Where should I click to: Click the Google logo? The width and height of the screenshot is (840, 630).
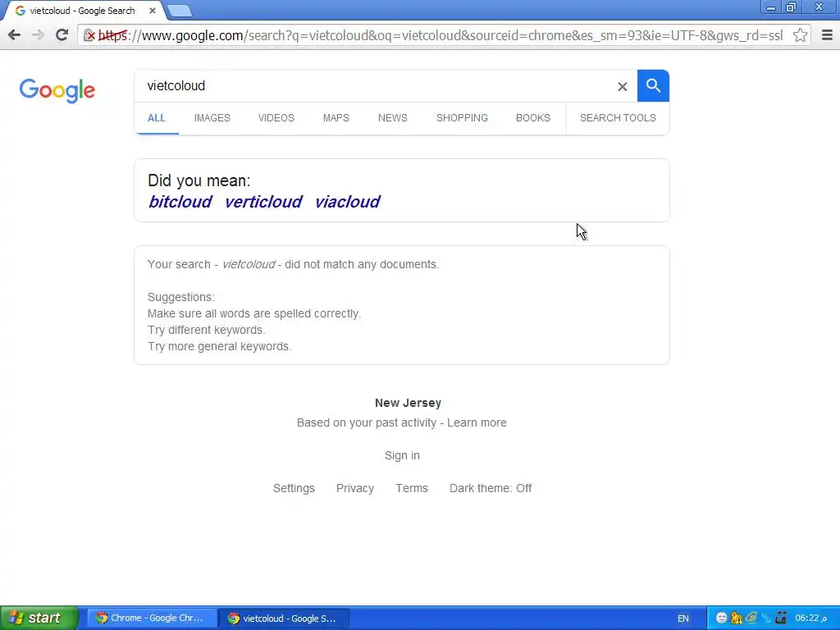57,90
